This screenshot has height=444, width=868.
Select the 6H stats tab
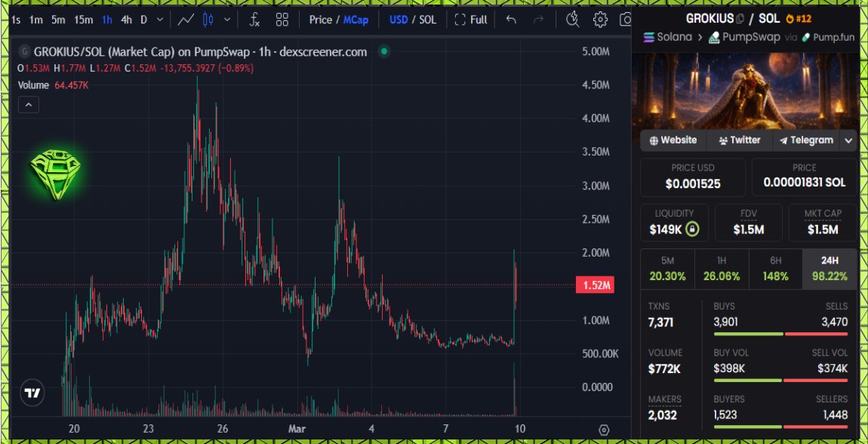click(776, 269)
